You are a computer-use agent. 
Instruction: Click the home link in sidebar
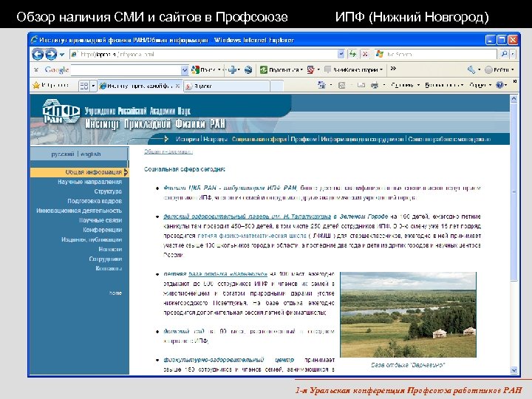(x=115, y=293)
